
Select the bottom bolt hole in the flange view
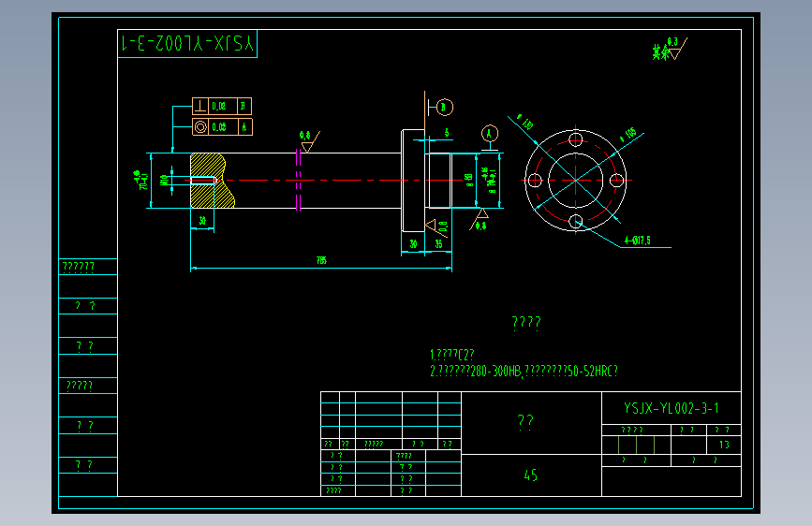click(x=576, y=222)
